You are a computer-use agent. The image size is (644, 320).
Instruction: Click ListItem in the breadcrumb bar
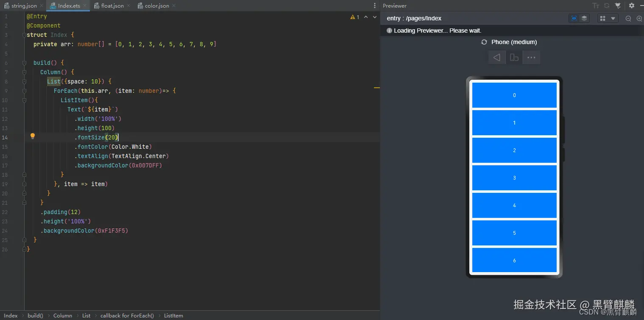[173, 315]
